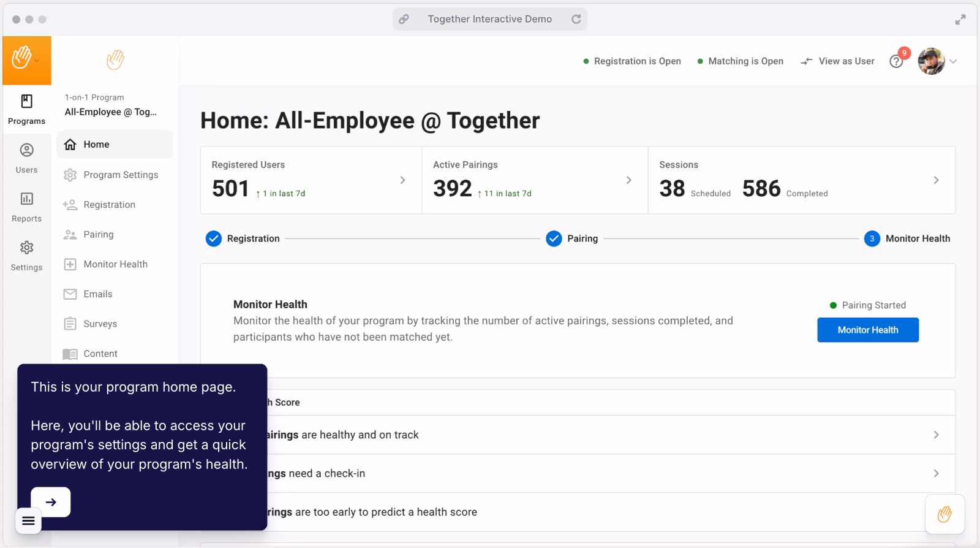The width and height of the screenshot is (980, 548).
Task: Click the blue Monitor Health button
Action: click(x=868, y=330)
